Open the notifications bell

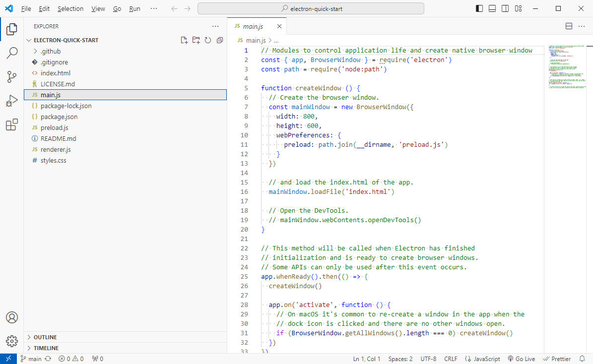point(582,359)
